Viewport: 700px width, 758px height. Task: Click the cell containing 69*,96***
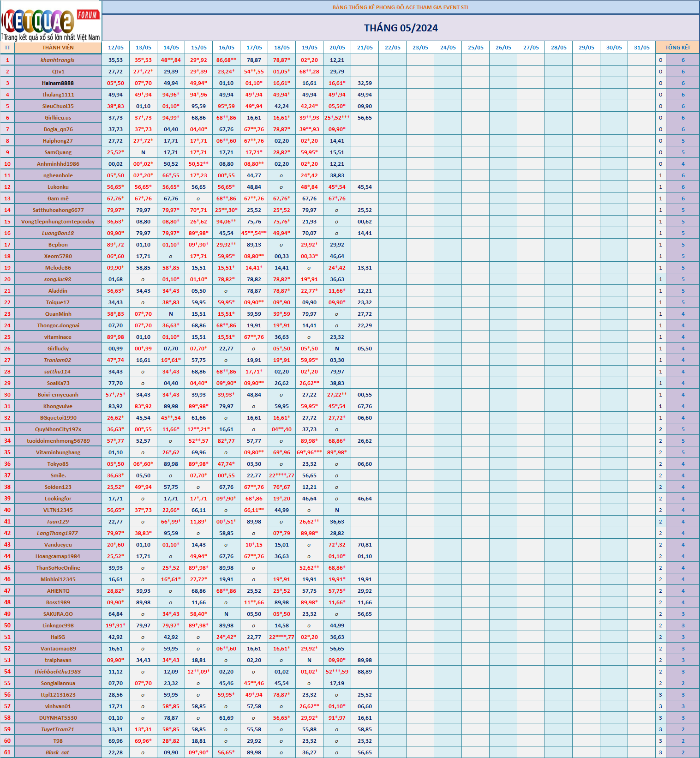point(309,452)
